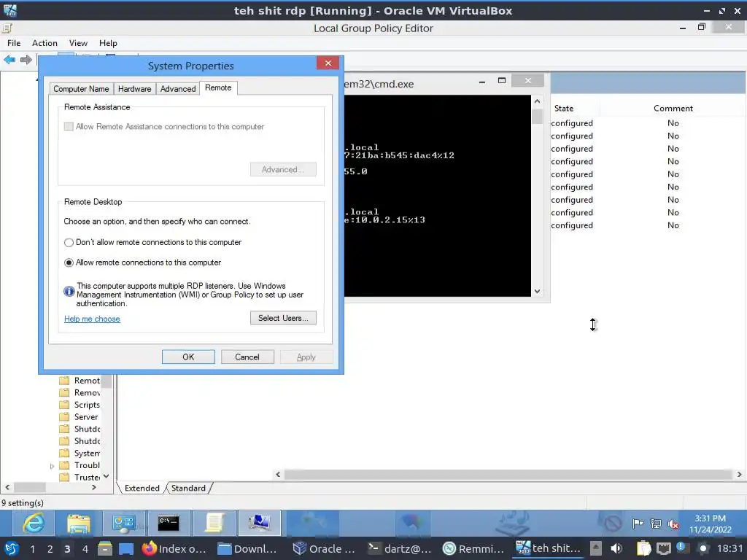Click host notification tray icon
Image resolution: width=747 pixels, height=560 pixels.
[x=681, y=548]
